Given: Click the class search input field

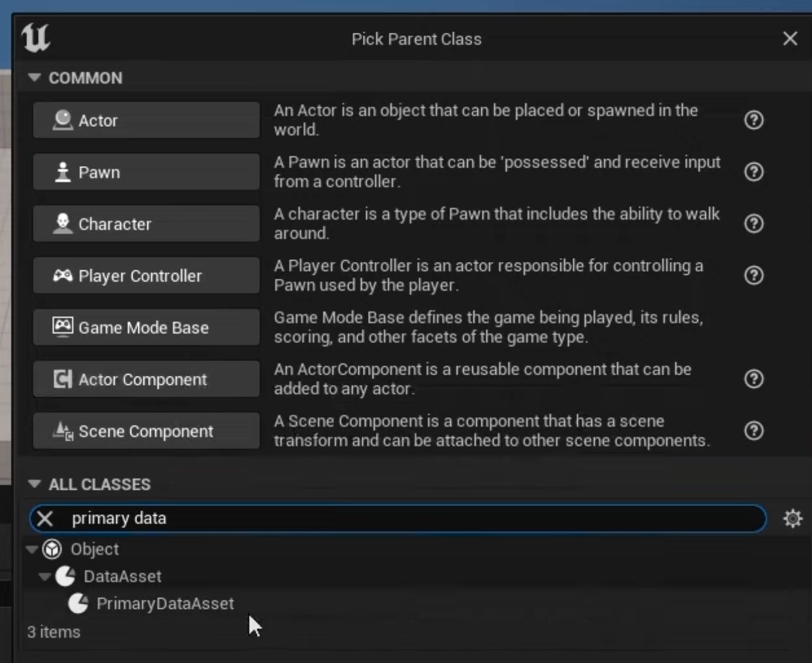Looking at the screenshot, I should pos(412,519).
